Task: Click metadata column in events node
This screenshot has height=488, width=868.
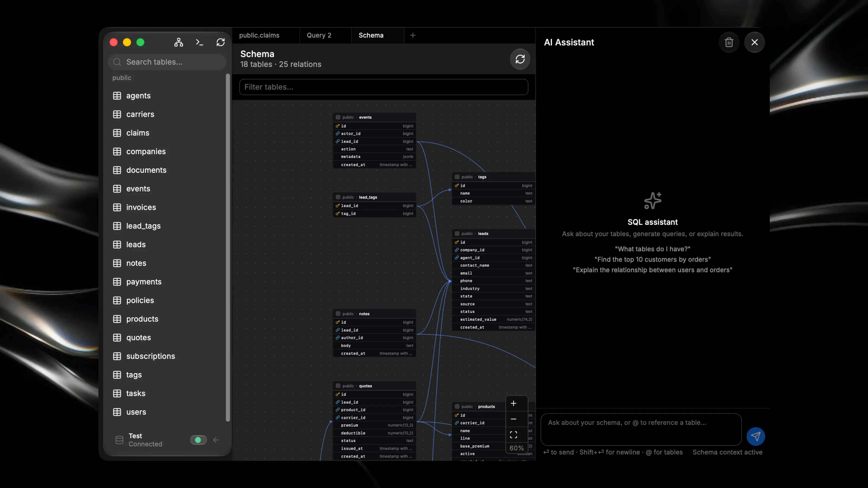Action: point(374,157)
